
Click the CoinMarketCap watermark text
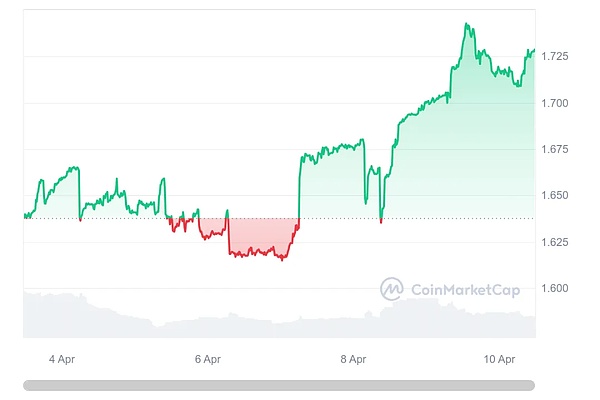(x=462, y=289)
